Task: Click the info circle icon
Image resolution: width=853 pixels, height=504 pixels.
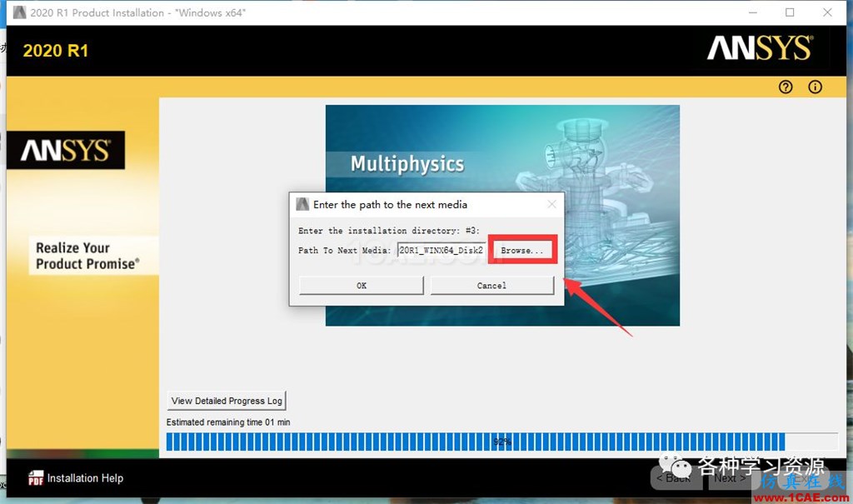Action: [x=815, y=87]
